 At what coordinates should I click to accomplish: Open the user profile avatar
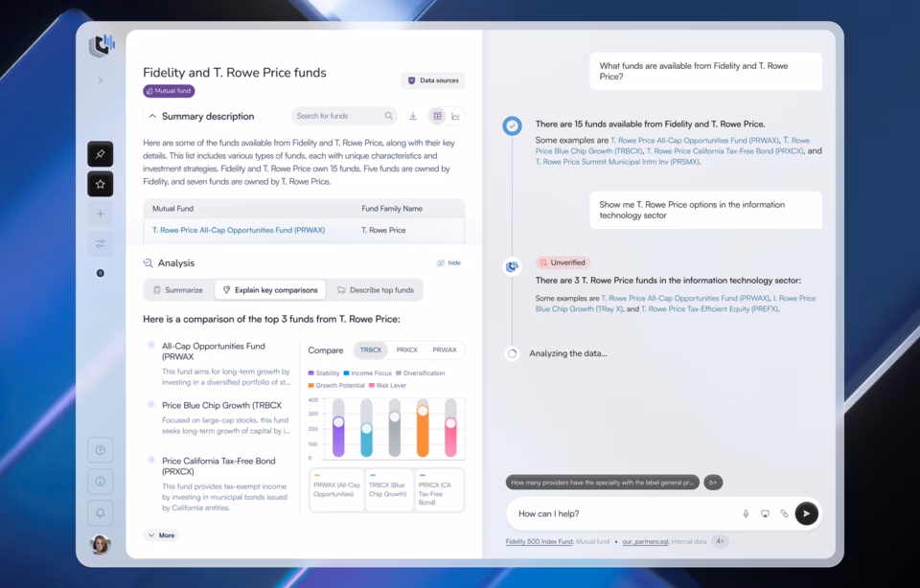[101, 545]
